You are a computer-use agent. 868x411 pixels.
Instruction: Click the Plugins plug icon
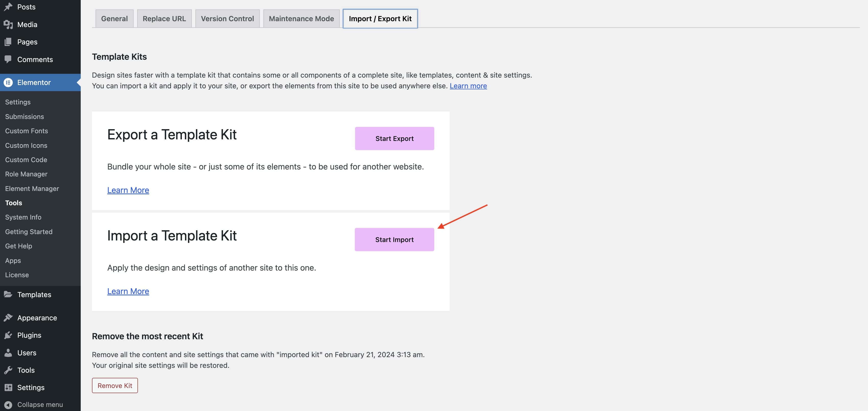[x=8, y=335]
